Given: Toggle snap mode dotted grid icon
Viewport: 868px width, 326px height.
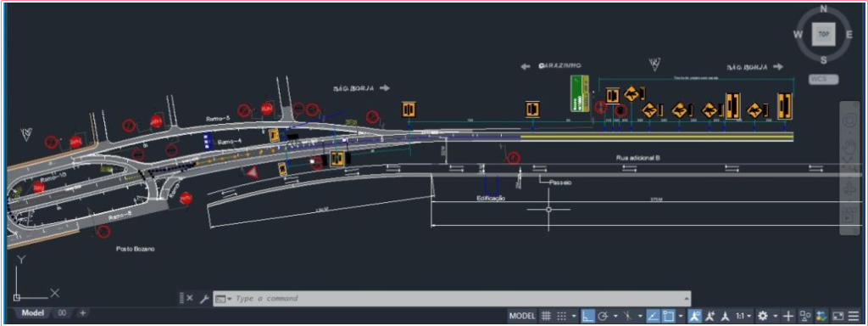Looking at the screenshot, I should tap(562, 316).
